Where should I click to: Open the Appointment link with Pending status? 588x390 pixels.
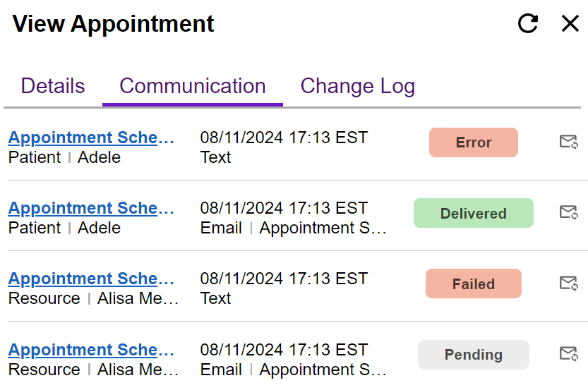91,350
